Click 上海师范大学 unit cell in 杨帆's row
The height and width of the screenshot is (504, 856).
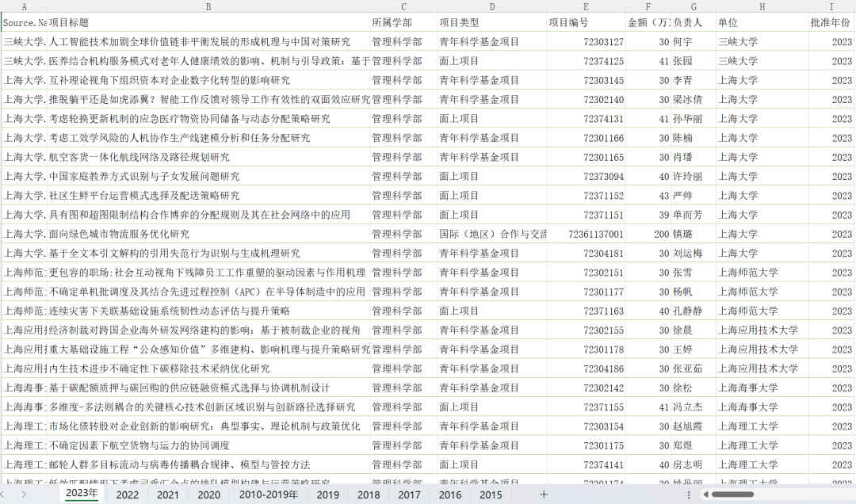762,292
